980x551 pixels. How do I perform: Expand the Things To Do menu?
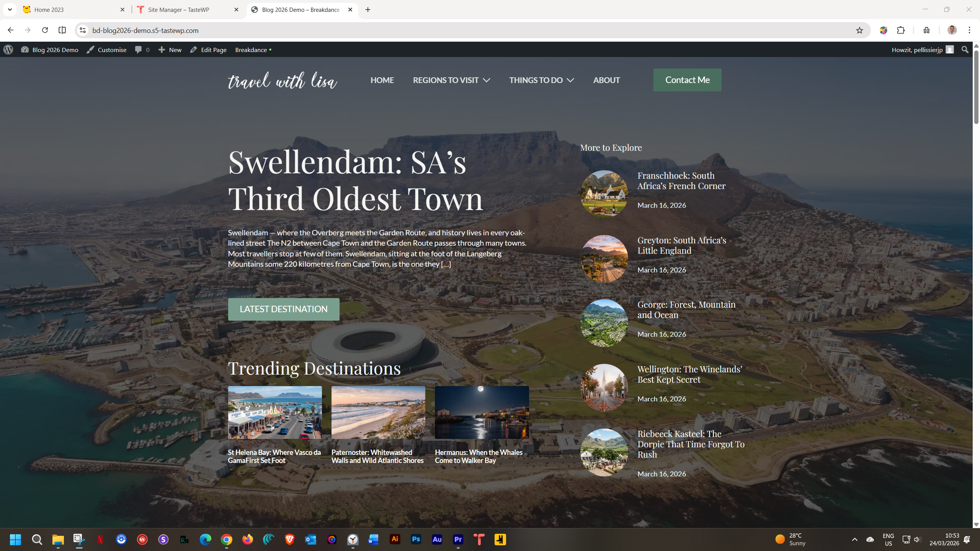541,80
